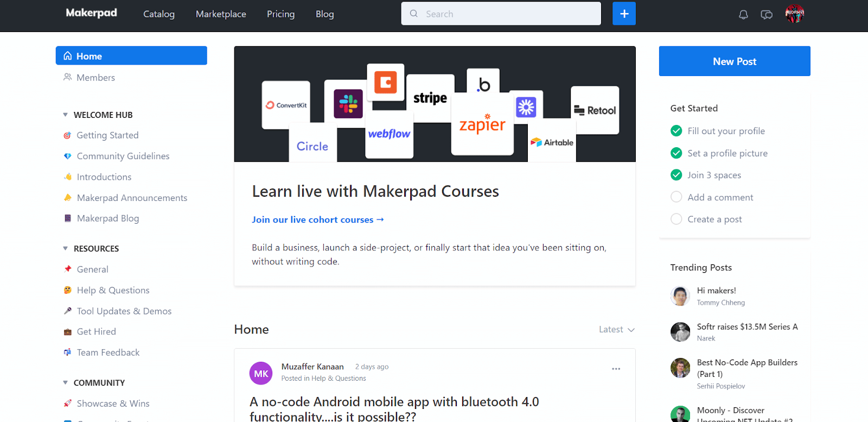The height and width of the screenshot is (422, 868).
Task: Click the General pushpin icon
Action: click(x=68, y=269)
